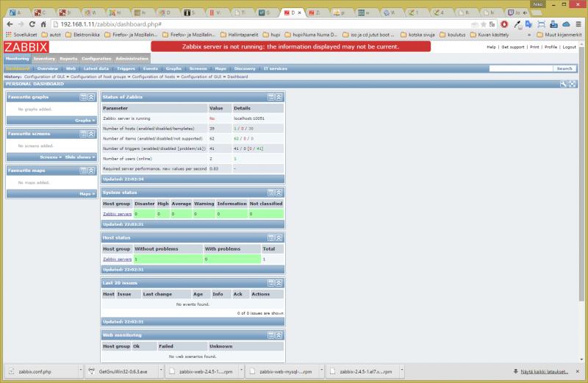588x383 pixels.
Task: Open Elektroniikka bookmark folder
Action: pyautogui.click(x=82, y=35)
